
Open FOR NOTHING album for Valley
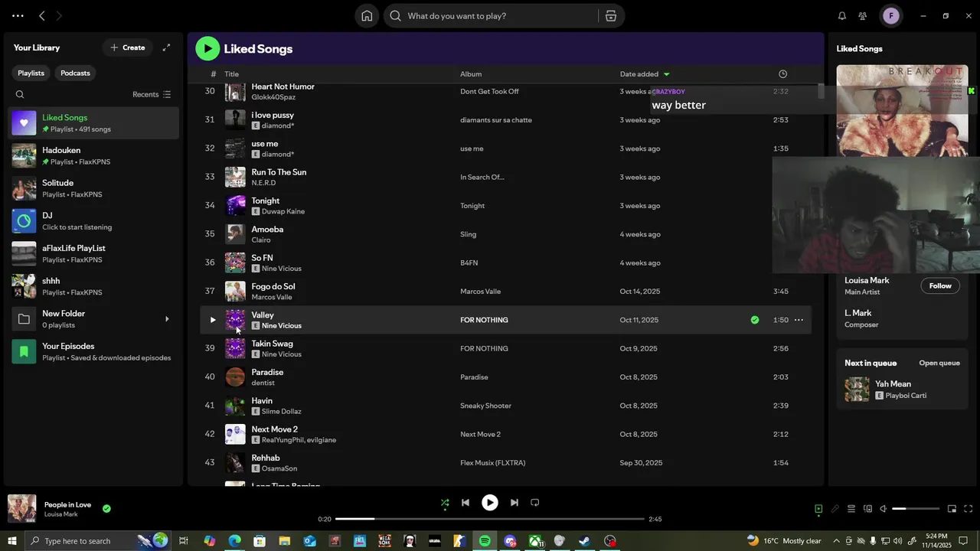tap(484, 320)
